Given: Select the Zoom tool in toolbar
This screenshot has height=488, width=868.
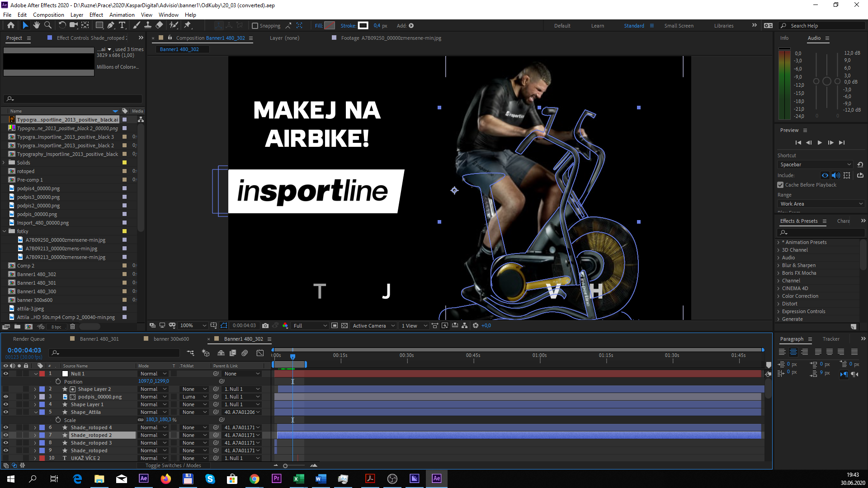Looking at the screenshot, I should click(47, 25).
